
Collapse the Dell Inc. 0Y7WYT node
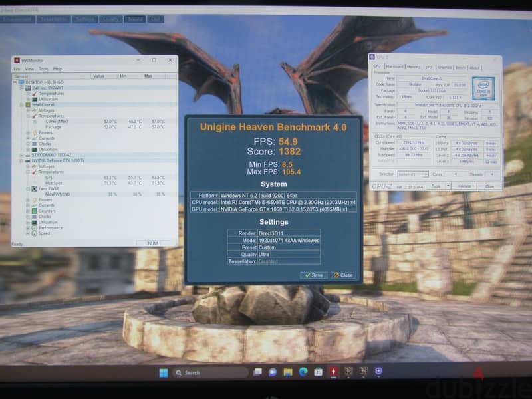21,88
